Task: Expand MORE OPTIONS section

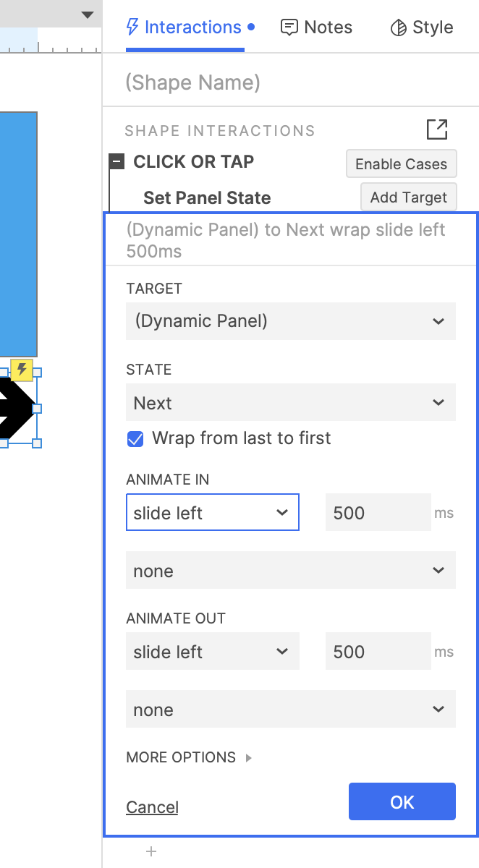Action: [x=189, y=757]
